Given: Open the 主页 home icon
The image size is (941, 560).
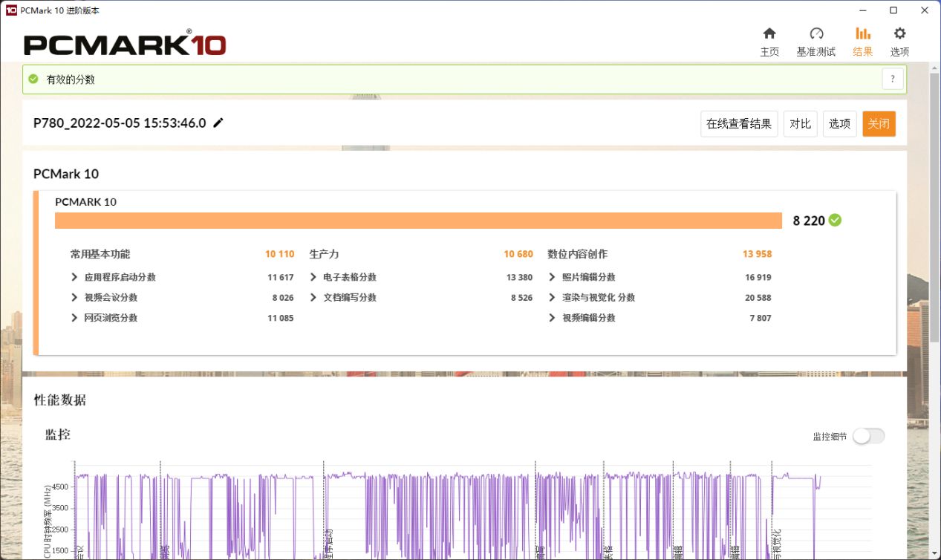Looking at the screenshot, I should (x=769, y=33).
